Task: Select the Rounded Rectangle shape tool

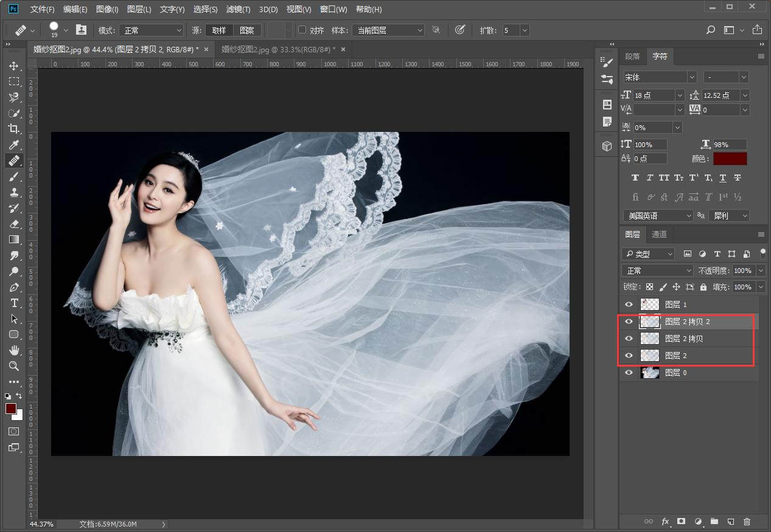Action: (13, 334)
